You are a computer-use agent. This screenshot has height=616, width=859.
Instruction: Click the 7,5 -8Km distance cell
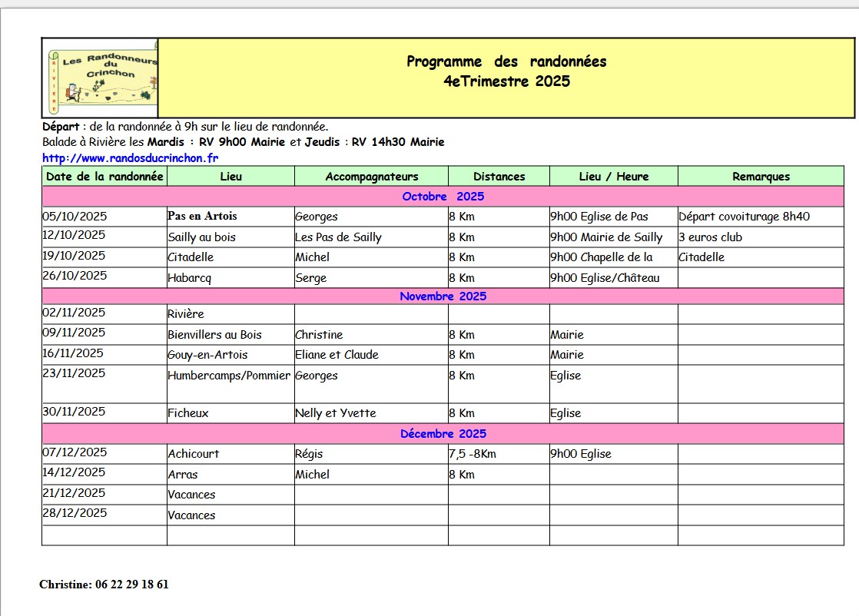click(473, 454)
